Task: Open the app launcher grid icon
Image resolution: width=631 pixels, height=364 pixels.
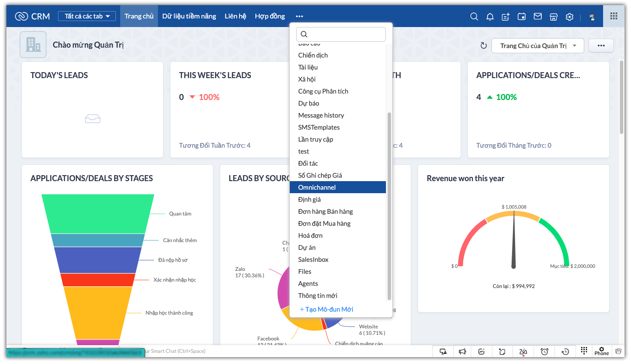Action: [614, 16]
